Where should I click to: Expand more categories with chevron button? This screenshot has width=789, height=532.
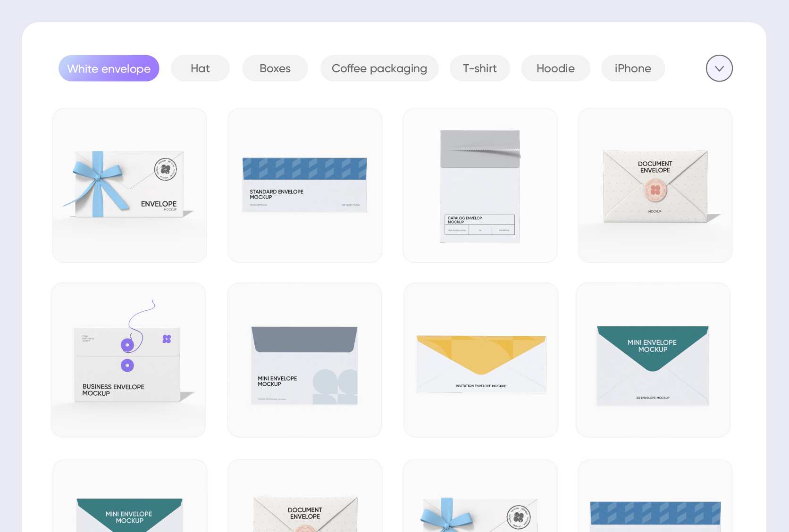[x=719, y=68]
